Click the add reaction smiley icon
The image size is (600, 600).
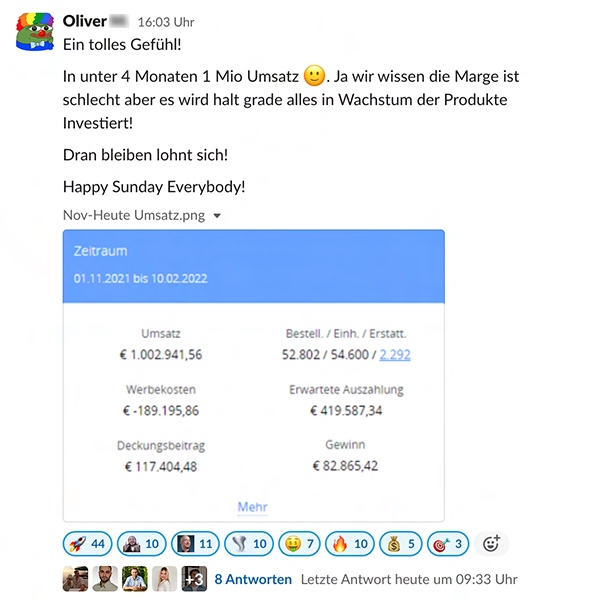tap(491, 544)
